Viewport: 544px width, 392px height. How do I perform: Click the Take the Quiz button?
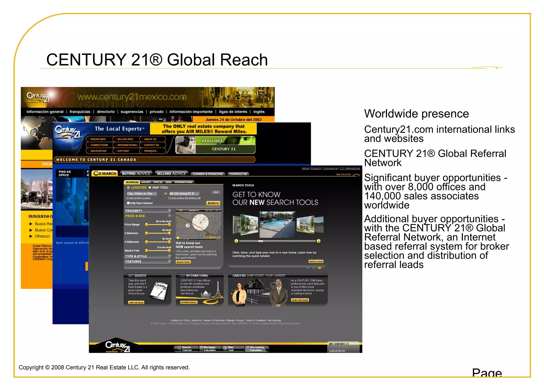click(x=136, y=302)
